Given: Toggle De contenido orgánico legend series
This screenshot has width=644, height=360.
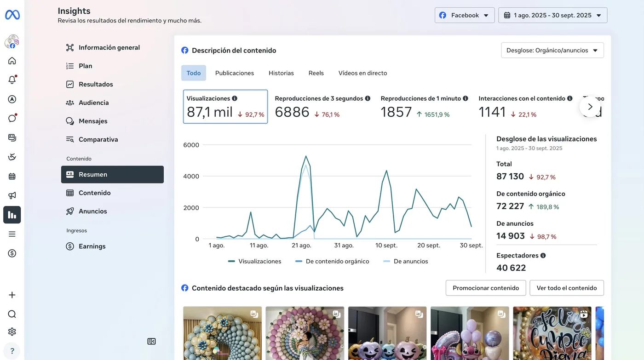Looking at the screenshot, I should (x=332, y=261).
